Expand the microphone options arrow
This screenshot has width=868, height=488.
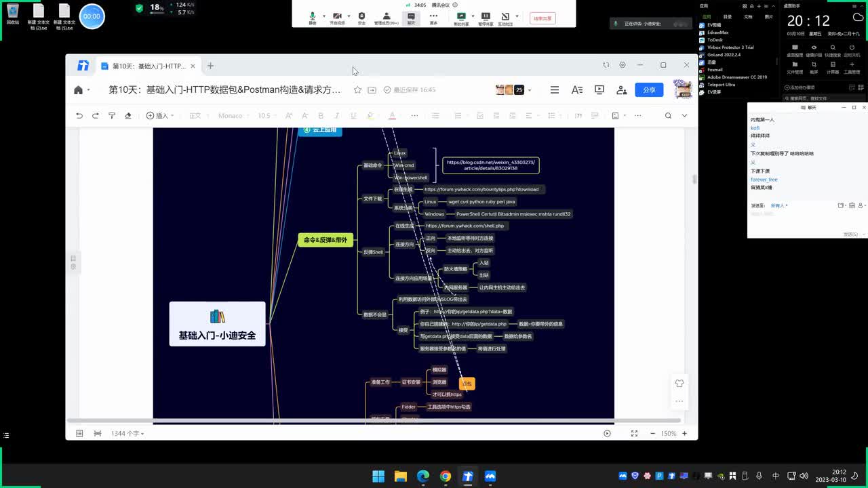[324, 16]
